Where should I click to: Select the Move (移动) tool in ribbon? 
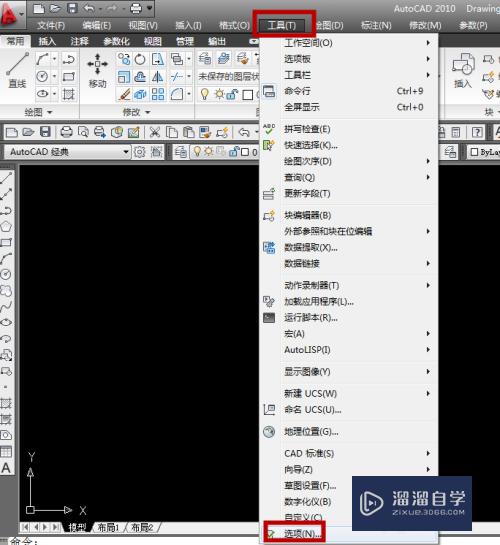(x=97, y=71)
